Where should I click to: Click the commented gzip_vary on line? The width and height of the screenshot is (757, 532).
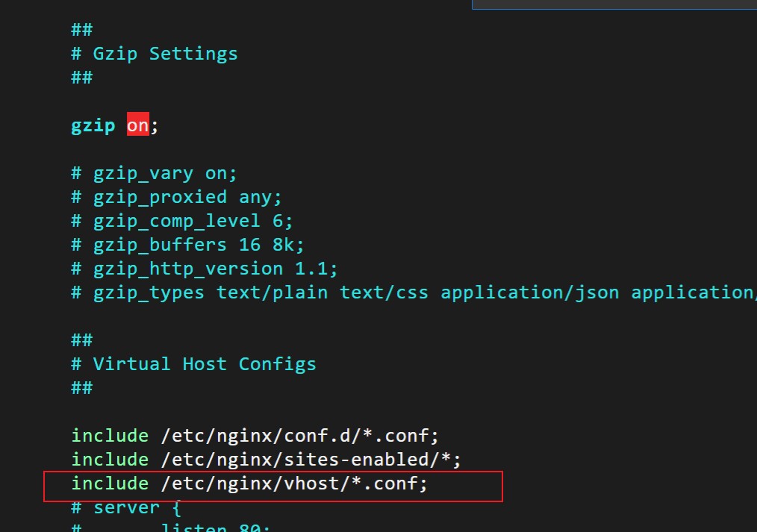(x=153, y=172)
